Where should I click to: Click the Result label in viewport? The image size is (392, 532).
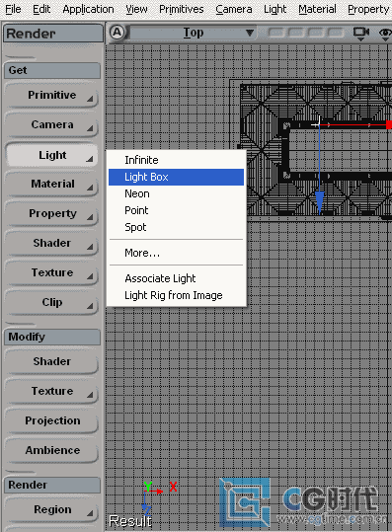click(130, 521)
